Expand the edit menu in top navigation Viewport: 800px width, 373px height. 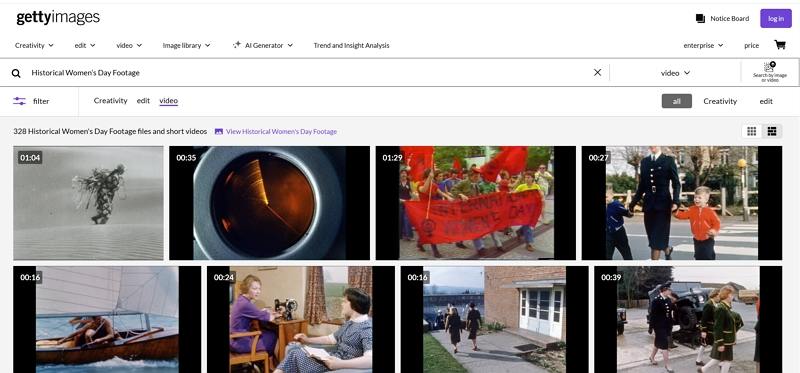pos(85,45)
